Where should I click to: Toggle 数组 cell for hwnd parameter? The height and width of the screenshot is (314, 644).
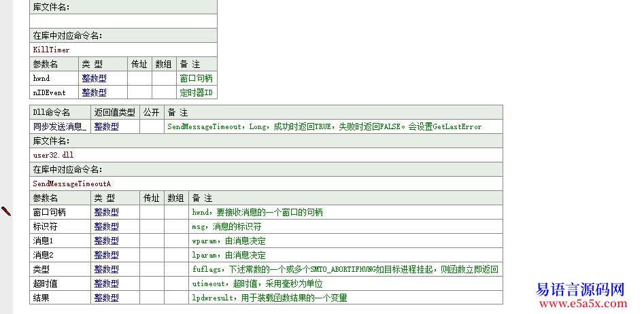pos(164,78)
